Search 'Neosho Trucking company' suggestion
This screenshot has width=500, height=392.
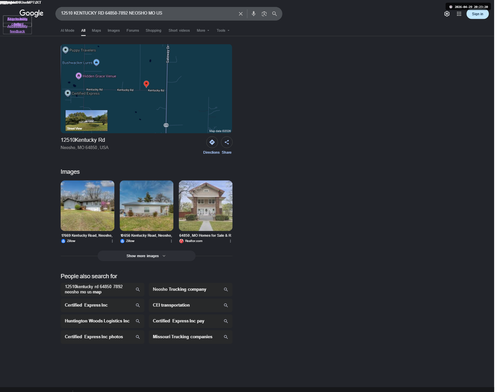tap(190, 289)
